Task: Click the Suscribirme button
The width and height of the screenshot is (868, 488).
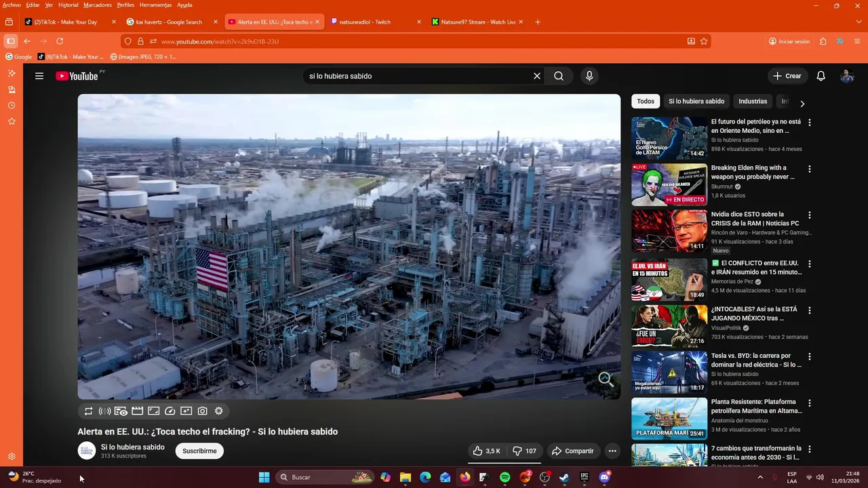Action: (199, 451)
